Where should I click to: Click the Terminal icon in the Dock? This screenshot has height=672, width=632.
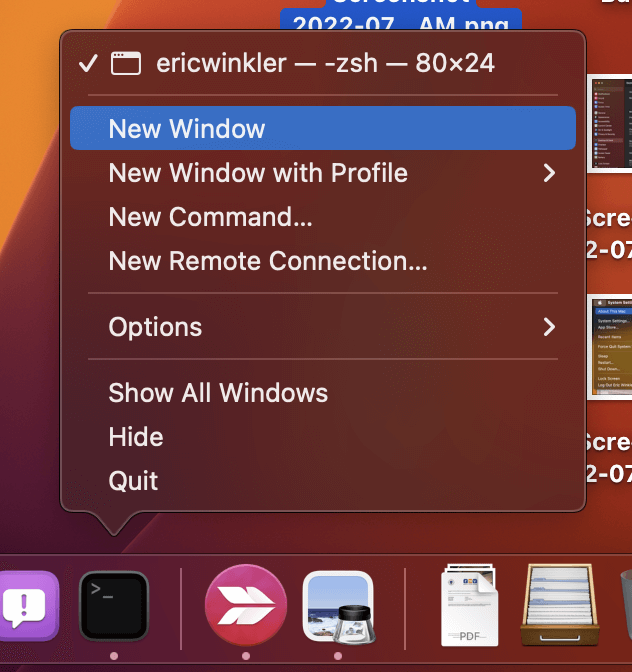114,606
